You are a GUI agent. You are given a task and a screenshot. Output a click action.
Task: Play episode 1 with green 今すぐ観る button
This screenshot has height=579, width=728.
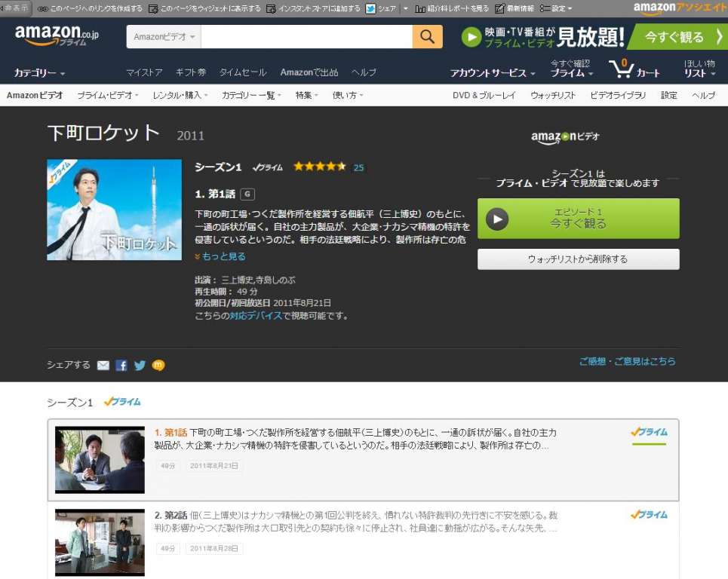point(579,219)
